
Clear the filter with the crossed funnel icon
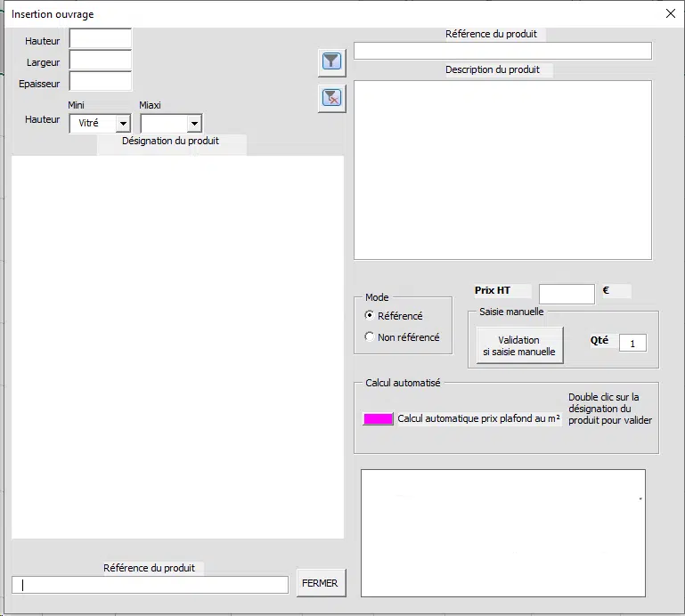coord(331,99)
